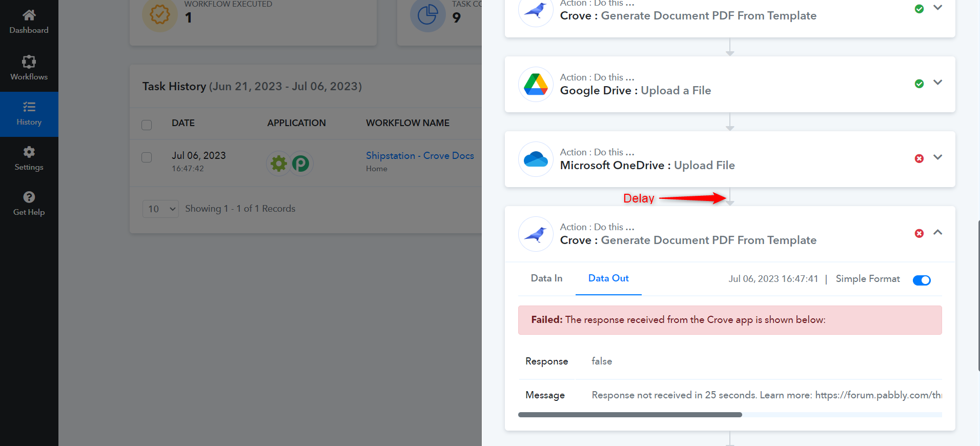Click the task consumption pie chart icon
This screenshot has width=980, height=446.
[x=427, y=14]
